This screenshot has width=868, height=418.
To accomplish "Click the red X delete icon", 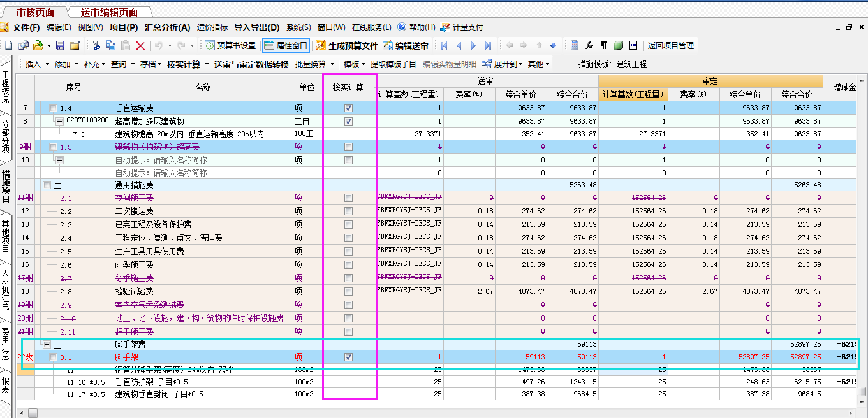I will pyautogui.click(x=140, y=45).
